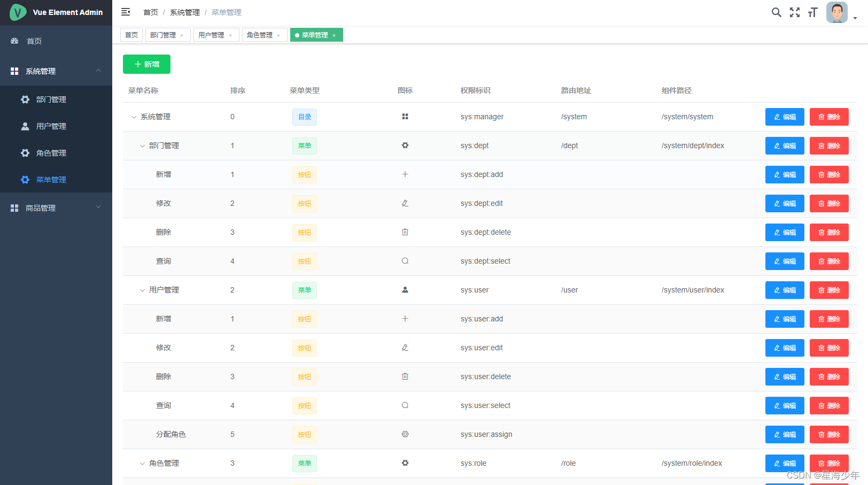Toggle the sidebar hamburger icon
Screen dimensions: 868x485
(126, 12)
